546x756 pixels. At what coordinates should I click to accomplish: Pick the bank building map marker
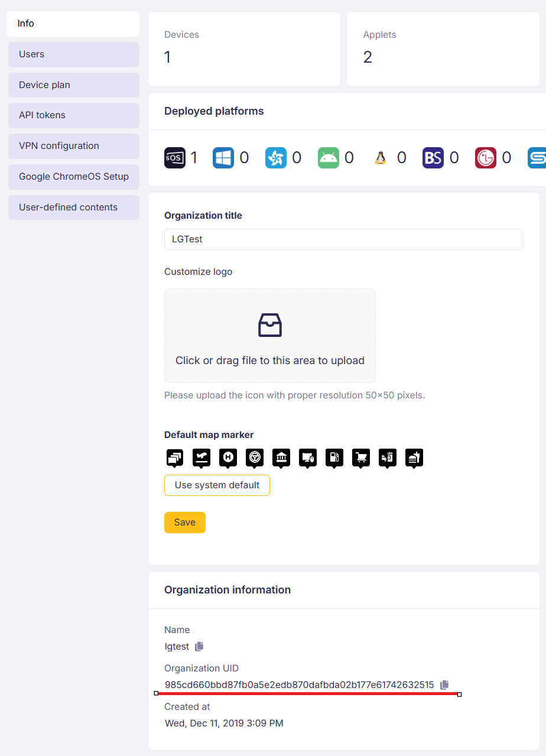tap(281, 458)
